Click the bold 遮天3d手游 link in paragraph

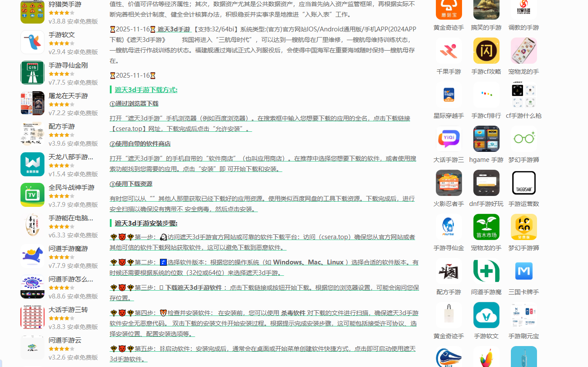click(174, 29)
